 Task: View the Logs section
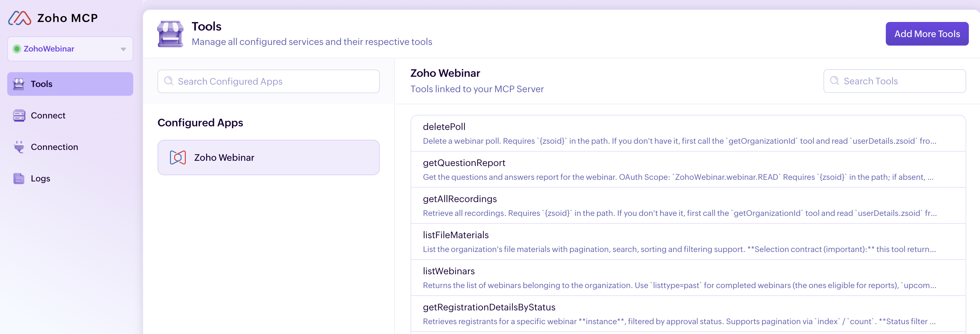tap(70, 178)
